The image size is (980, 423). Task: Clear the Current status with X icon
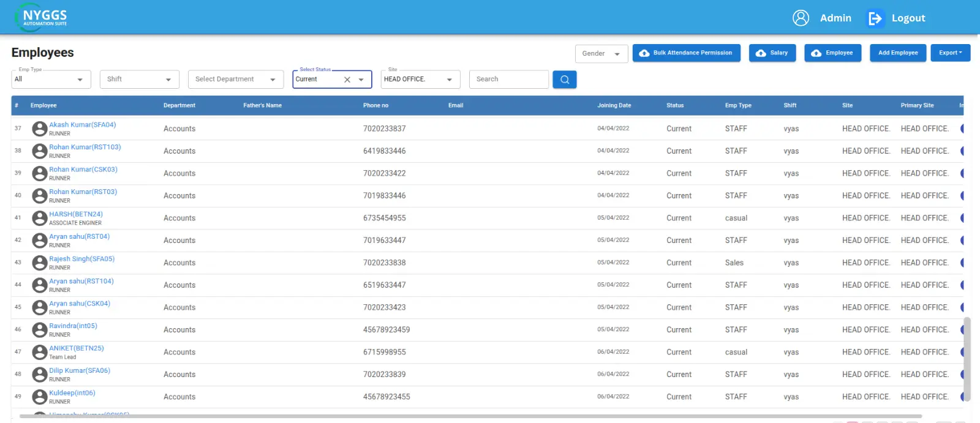(347, 80)
